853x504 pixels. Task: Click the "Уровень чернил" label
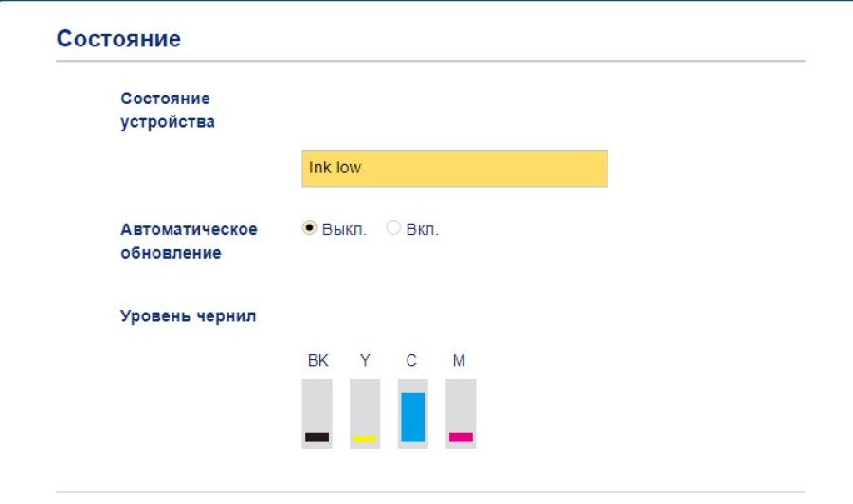(188, 315)
